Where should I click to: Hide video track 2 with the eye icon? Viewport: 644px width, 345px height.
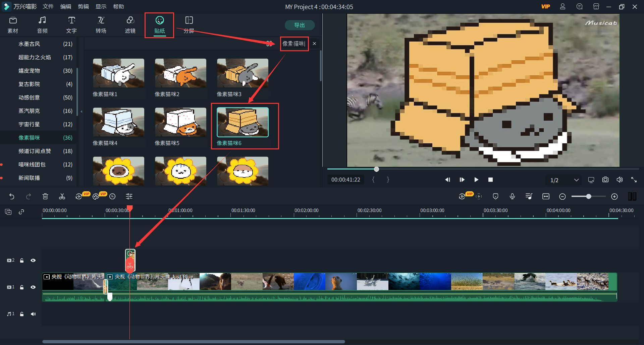(33, 260)
